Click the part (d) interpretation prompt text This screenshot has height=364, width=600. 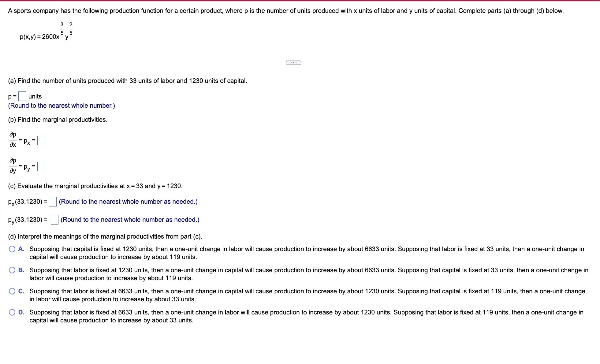(x=105, y=236)
